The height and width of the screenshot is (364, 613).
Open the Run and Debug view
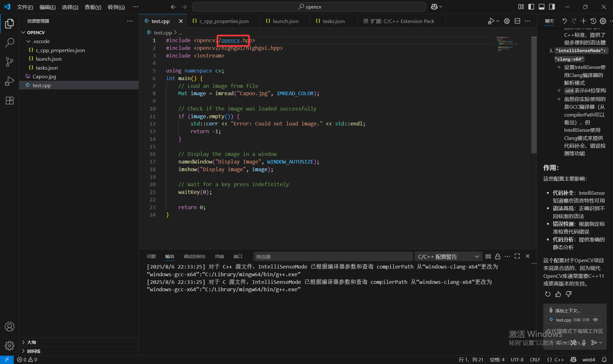10,81
